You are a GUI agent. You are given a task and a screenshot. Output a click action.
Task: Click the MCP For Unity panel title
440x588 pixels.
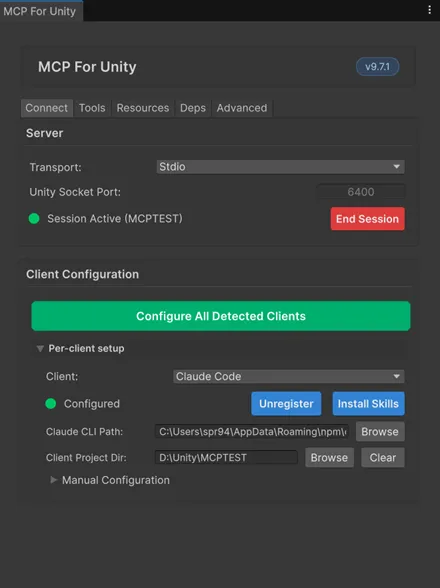coord(87,67)
